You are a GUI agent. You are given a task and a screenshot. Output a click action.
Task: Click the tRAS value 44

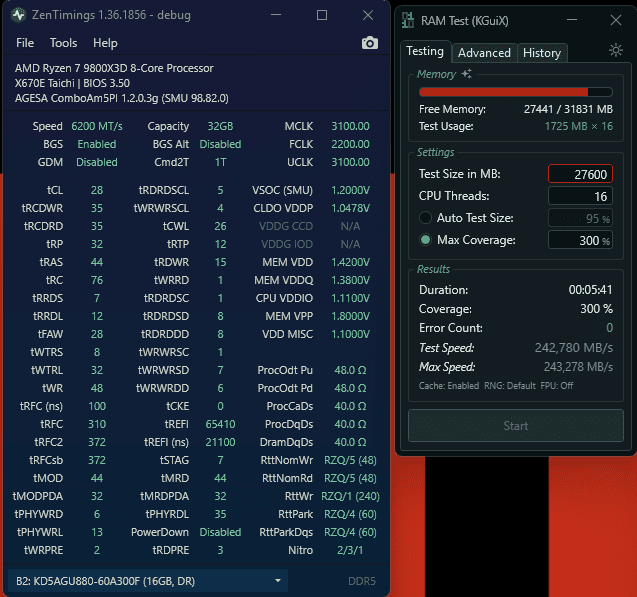pos(97,262)
